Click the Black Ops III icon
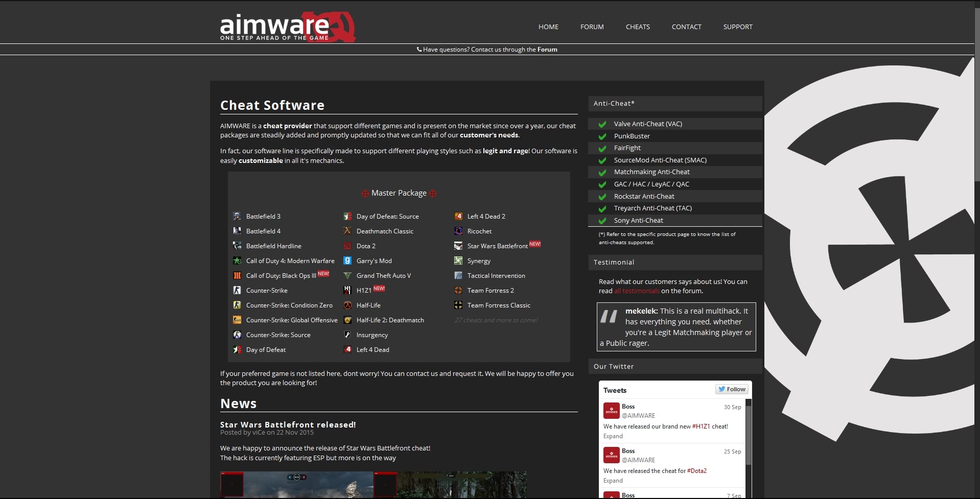The height and width of the screenshot is (499, 980). 237,275
